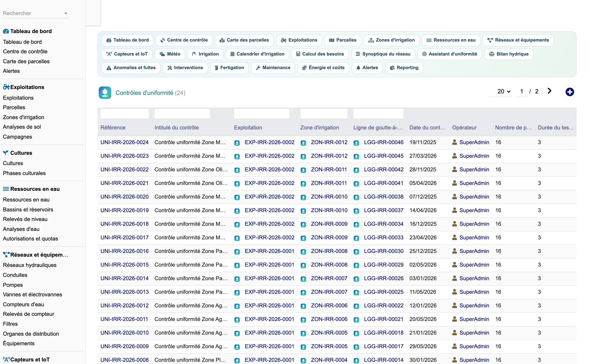Click the Exploitation column filter field
The width and height of the screenshot is (589, 364).
(x=262, y=114)
